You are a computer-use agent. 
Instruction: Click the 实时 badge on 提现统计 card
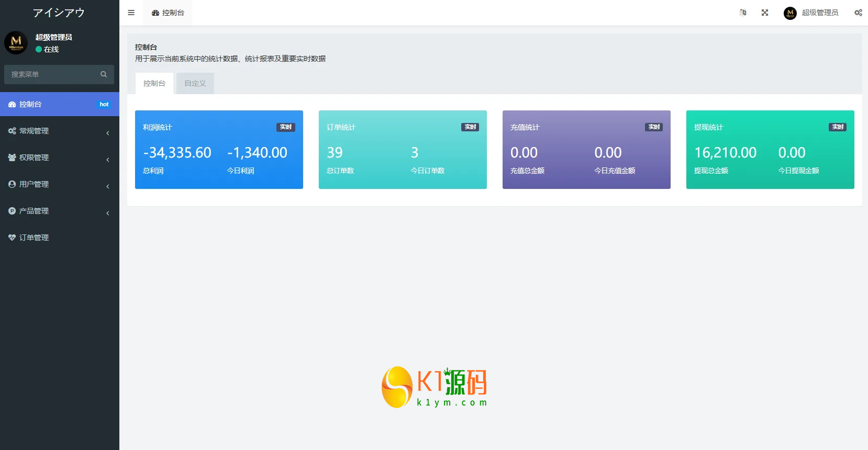point(838,127)
